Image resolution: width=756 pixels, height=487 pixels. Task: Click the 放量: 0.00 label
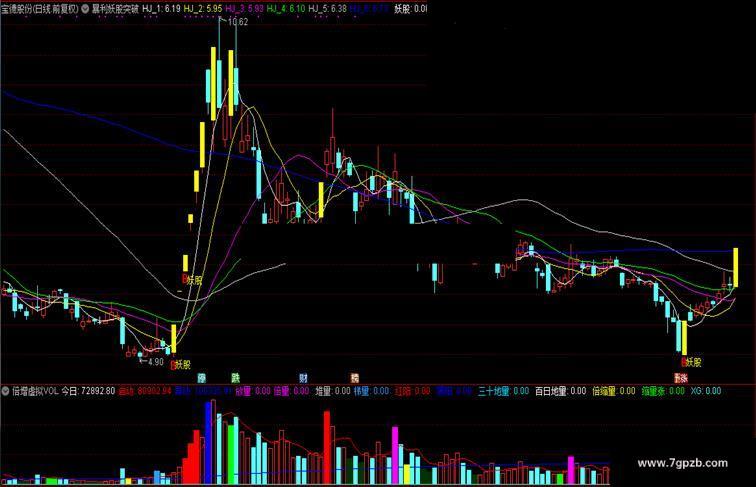coord(253,391)
